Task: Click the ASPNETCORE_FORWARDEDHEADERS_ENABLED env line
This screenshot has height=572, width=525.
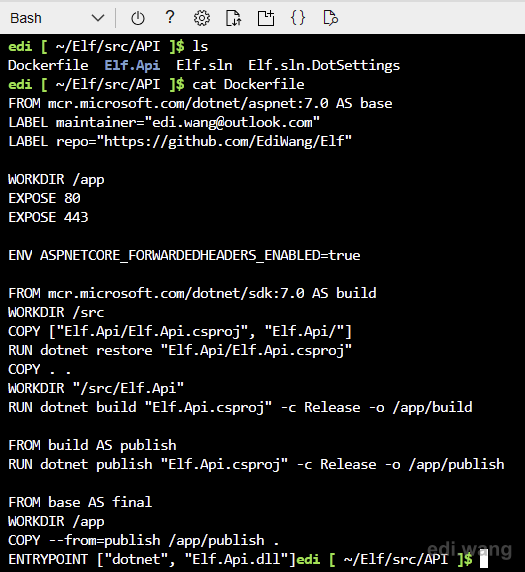Action: click(x=184, y=255)
